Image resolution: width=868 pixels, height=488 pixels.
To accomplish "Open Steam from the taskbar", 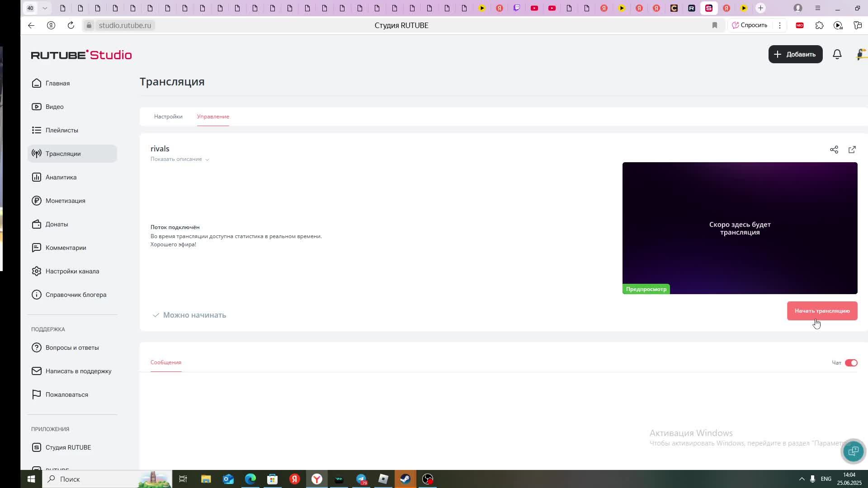I will (x=406, y=479).
